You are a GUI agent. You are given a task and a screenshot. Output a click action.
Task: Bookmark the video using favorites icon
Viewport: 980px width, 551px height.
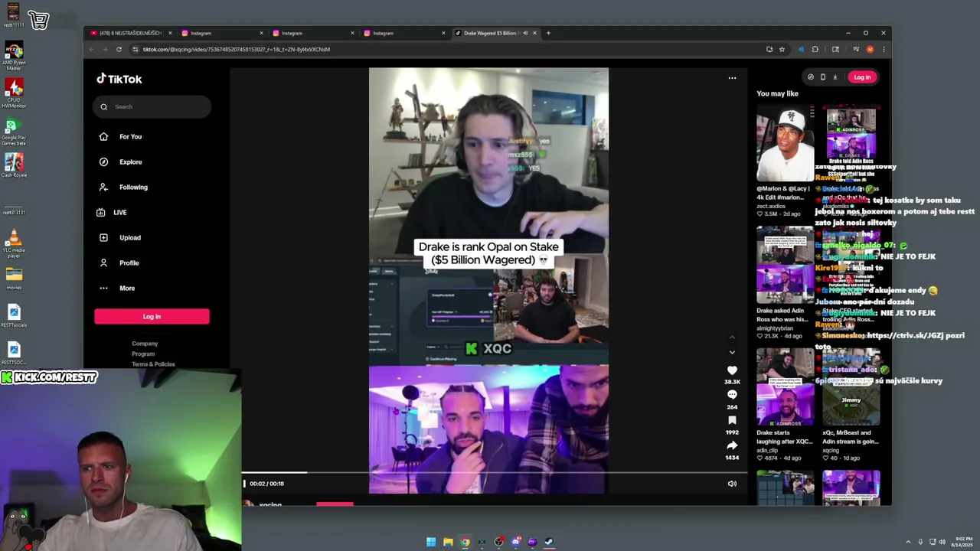[732, 420]
